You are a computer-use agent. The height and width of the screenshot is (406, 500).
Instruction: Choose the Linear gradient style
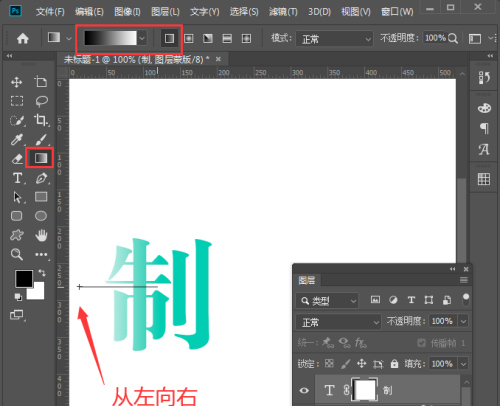pos(169,39)
